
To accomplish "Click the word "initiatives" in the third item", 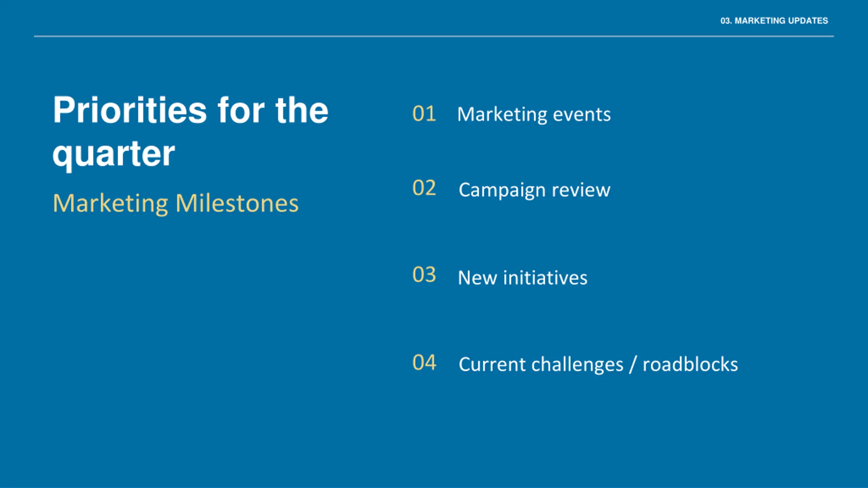I will [x=545, y=278].
